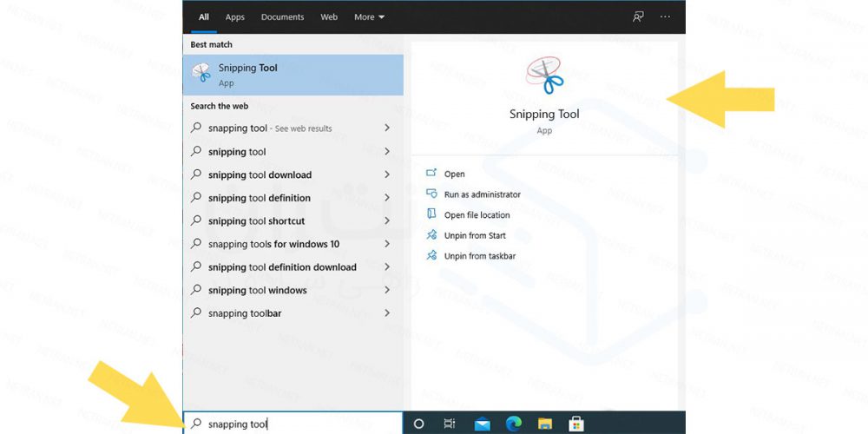
Task: Choose Run as administrator for Snipping Tool
Action: (x=482, y=194)
